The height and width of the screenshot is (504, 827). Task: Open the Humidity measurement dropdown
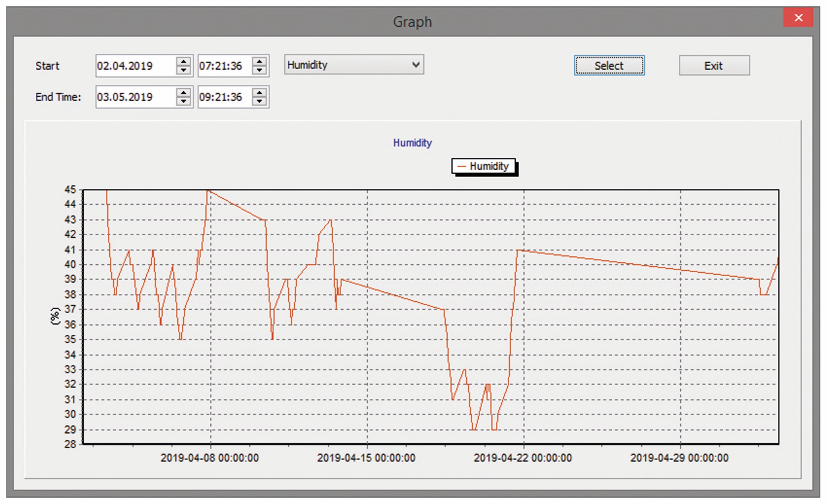tap(353, 65)
